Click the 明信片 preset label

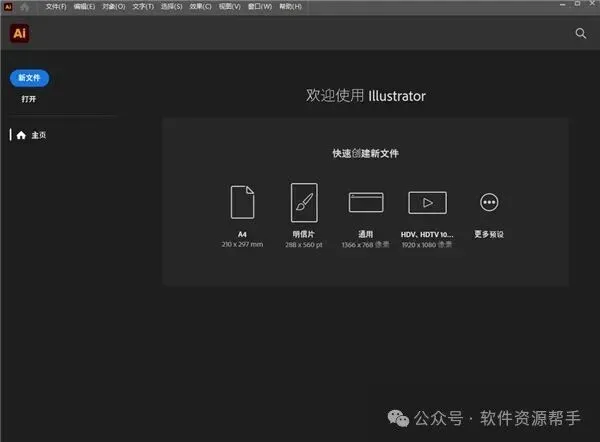[304, 234]
